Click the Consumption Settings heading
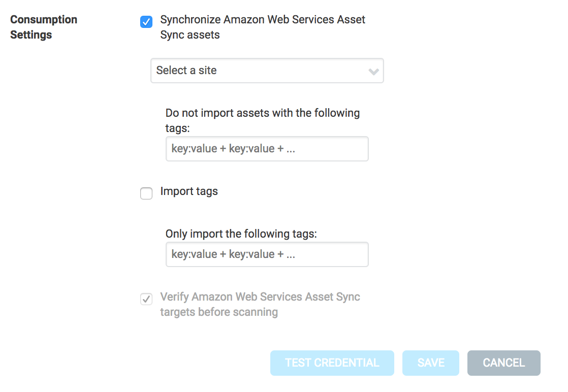 click(x=44, y=26)
